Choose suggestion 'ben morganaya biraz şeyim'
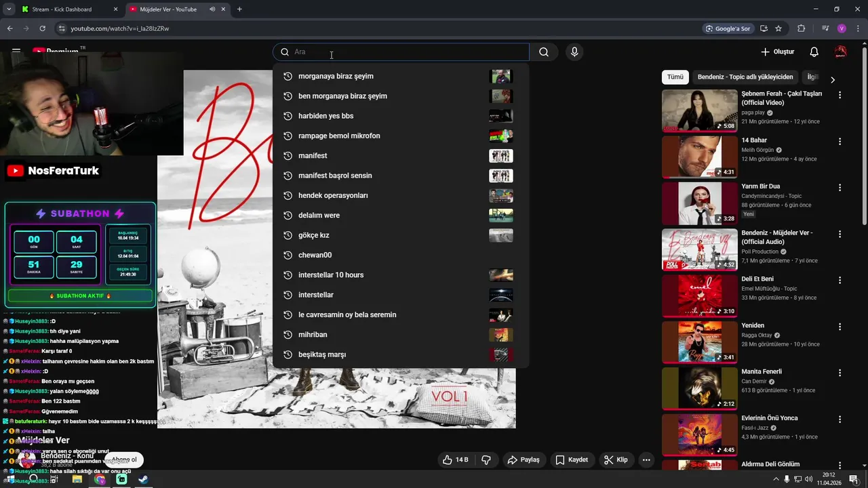Viewport: 868px width, 488px height. 401,96
